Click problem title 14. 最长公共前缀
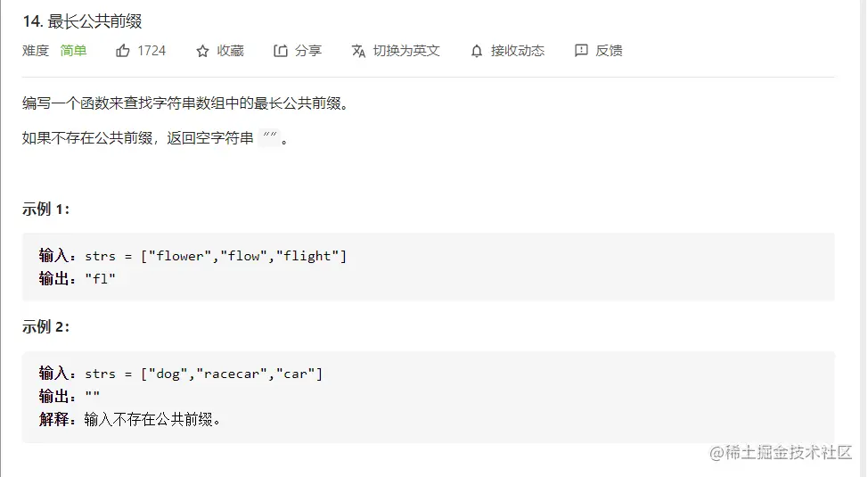The width and height of the screenshot is (868, 477). 83,21
